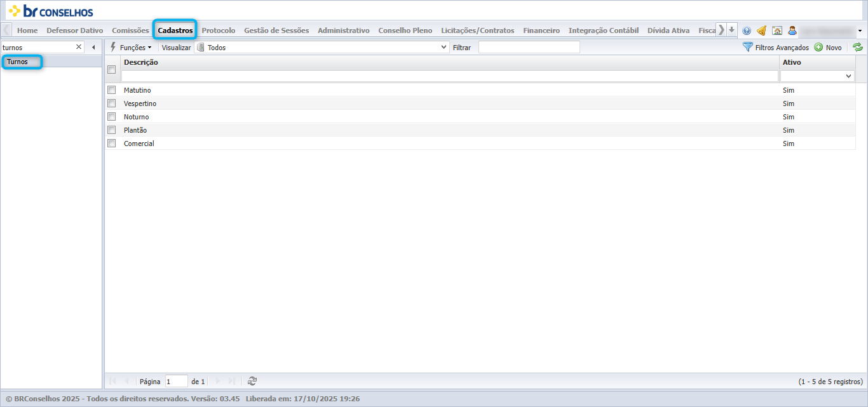Open the Conselho Pleno tab
Image resolution: width=868 pixels, height=407 pixels.
pos(405,30)
